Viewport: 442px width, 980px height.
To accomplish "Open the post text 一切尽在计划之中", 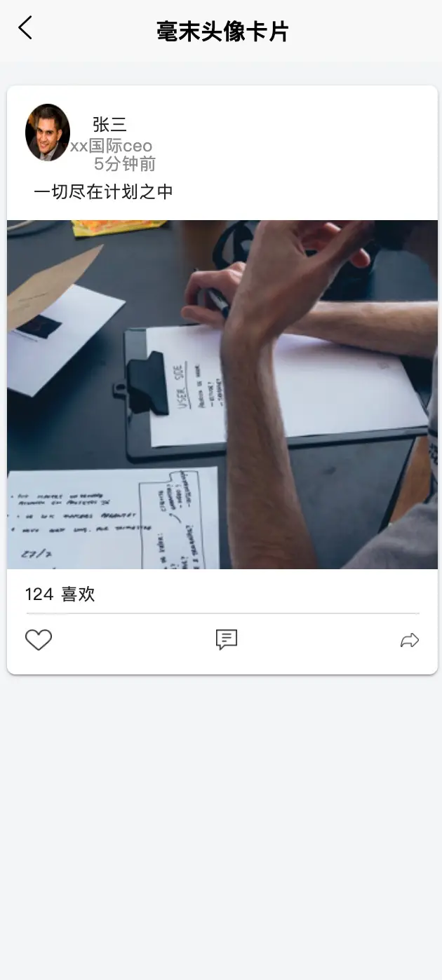I will tap(103, 191).
